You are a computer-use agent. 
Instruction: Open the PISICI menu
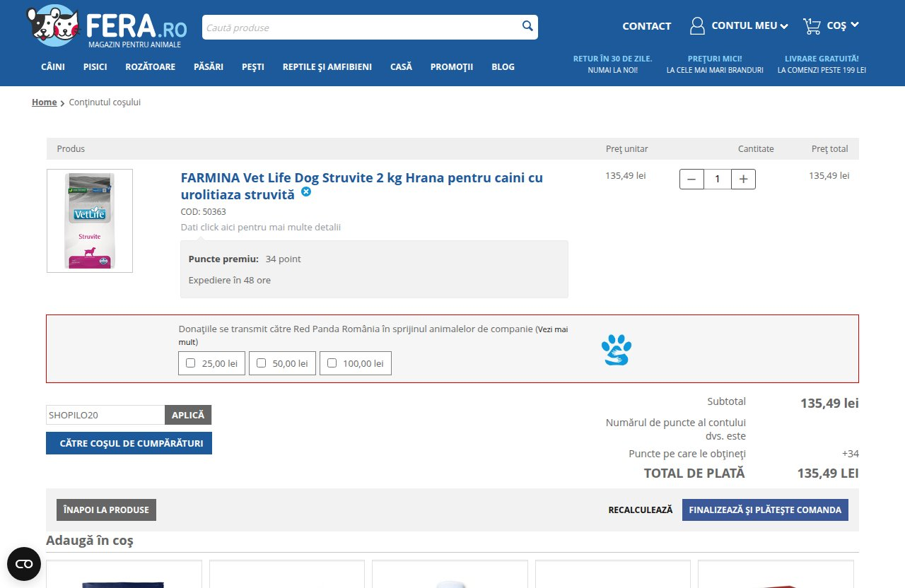[x=95, y=67]
